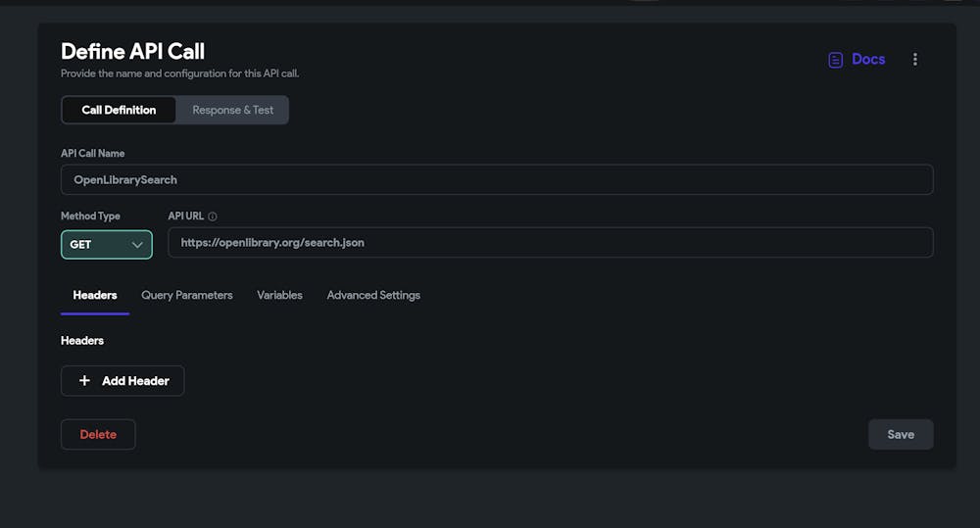Click the plus icon in Add Header
The image size is (980, 528).
84,381
